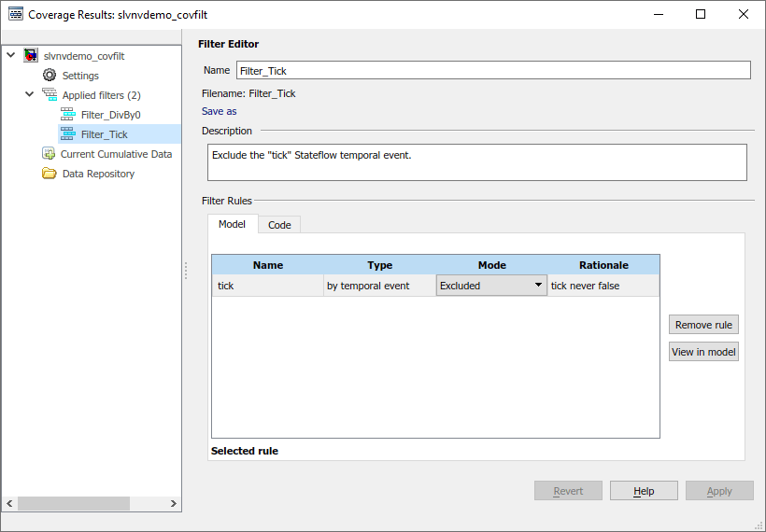Minimize the Coverage Results window
This screenshot has height=532, width=766.
pos(659,14)
